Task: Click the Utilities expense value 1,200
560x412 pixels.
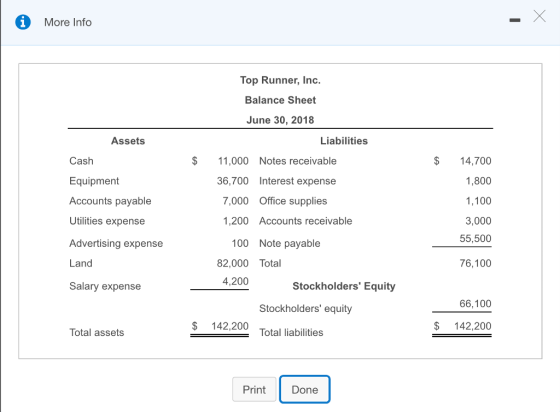Action: [x=236, y=221]
